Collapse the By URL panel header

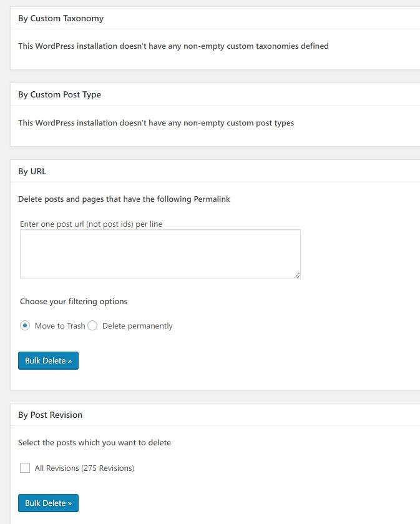(215, 171)
